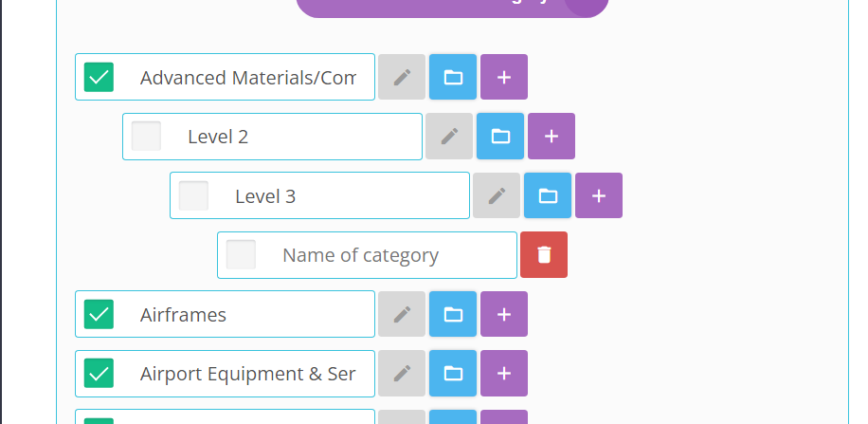Toggle Airport Equipment & Services checkbox
The width and height of the screenshot is (868, 424).
(x=99, y=374)
